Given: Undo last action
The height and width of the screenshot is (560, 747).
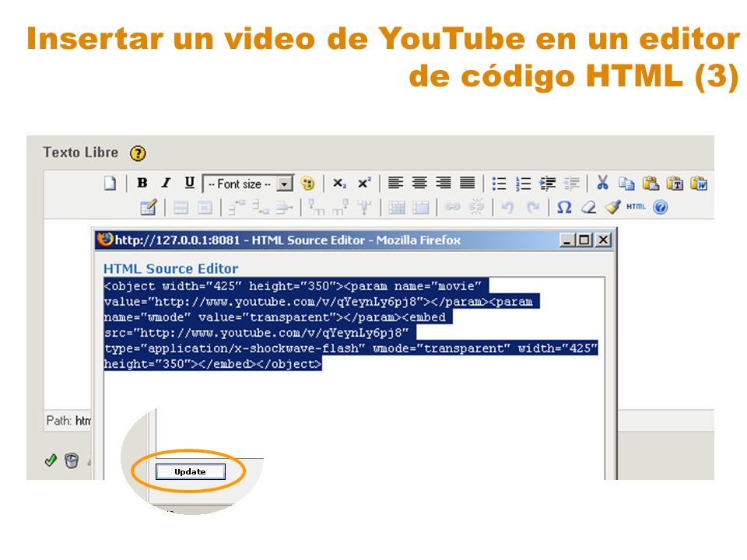Looking at the screenshot, I should [x=508, y=207].
